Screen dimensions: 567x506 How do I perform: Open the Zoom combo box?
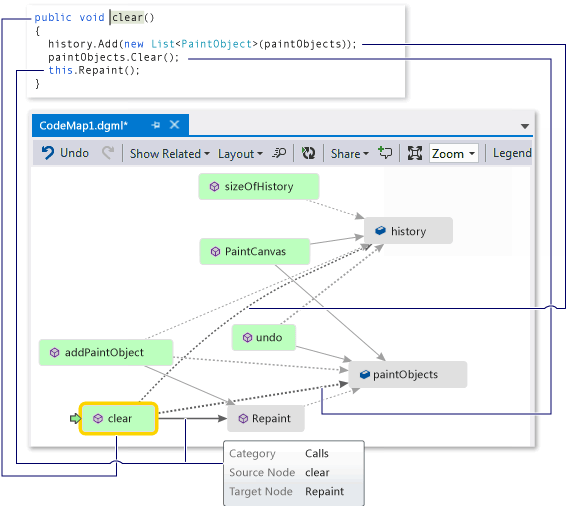pos(454,153)
